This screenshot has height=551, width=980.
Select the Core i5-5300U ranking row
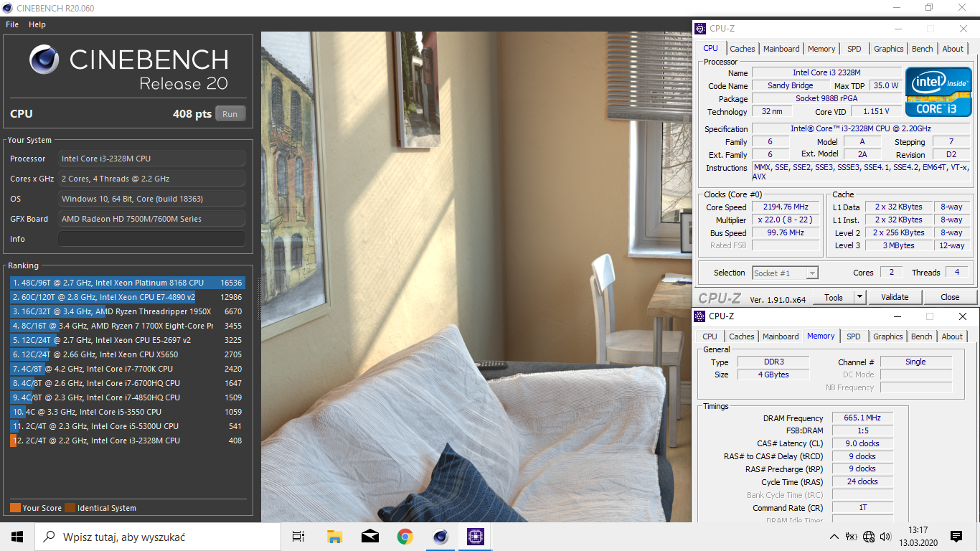pyautogui.click(x=128, y=426)
